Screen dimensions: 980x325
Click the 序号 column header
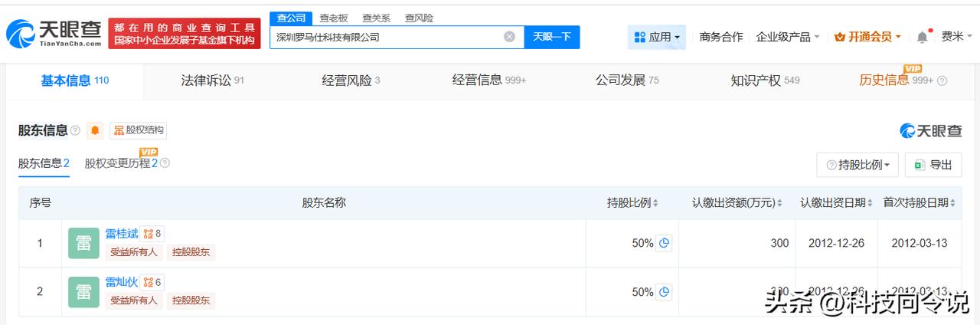41,203
